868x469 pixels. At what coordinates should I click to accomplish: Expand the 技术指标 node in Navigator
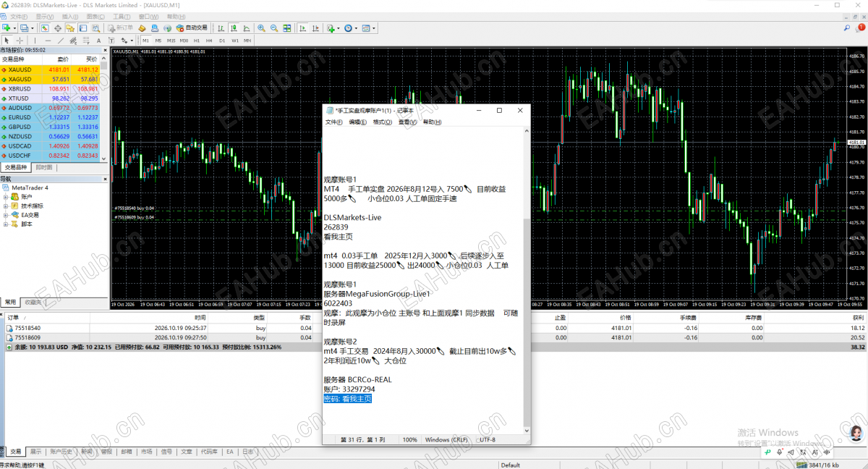tap(7, 206)
